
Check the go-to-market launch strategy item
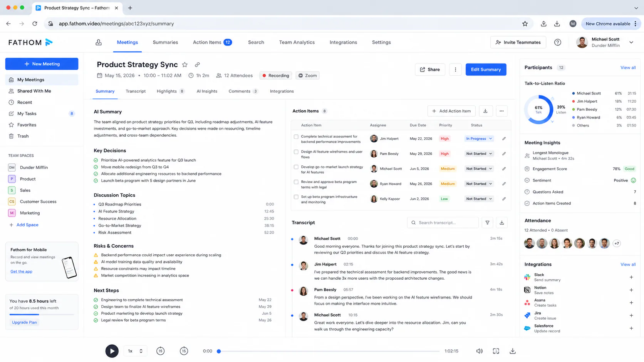pos(296,167)
